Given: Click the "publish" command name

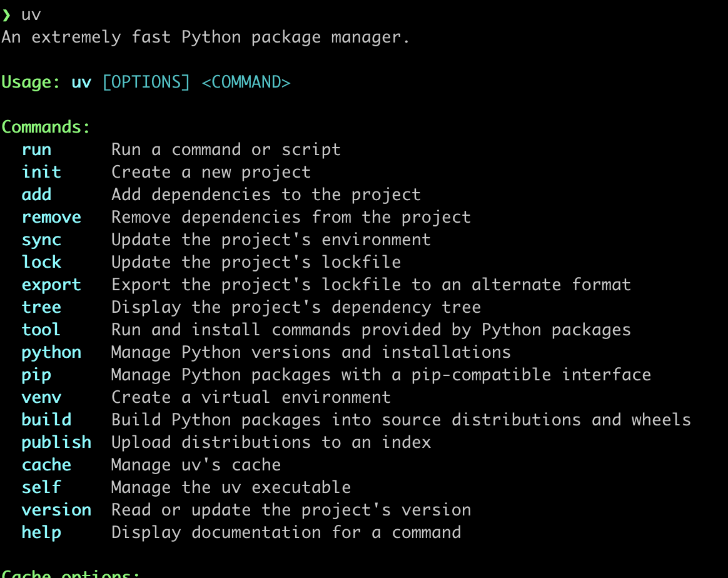Looking at the screenshot, I should [x=56, y=443].
